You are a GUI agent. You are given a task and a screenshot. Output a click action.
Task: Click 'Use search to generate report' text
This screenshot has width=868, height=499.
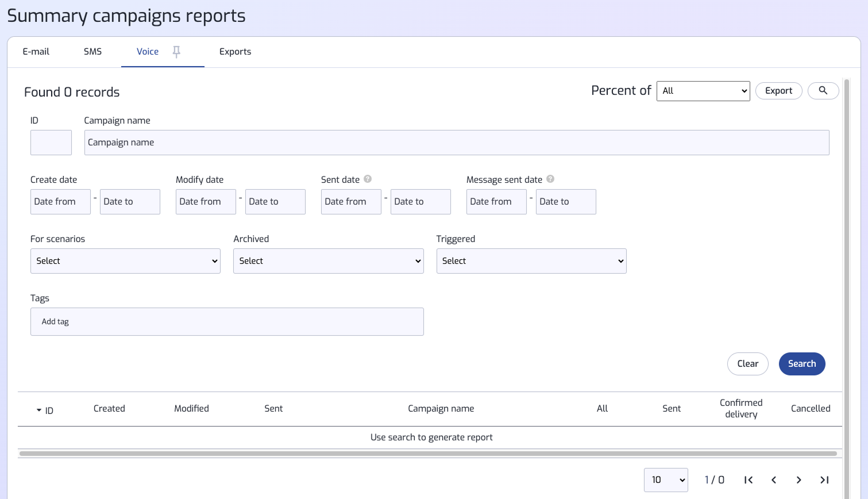tap(431, 437)
